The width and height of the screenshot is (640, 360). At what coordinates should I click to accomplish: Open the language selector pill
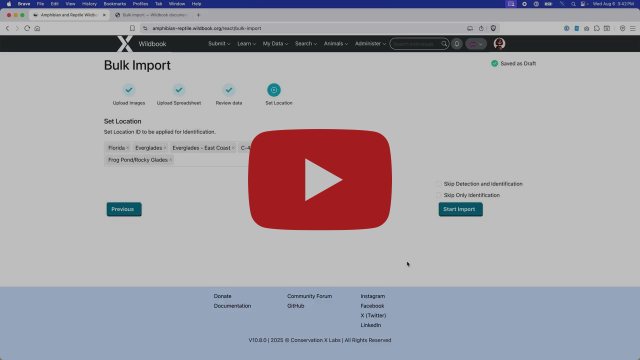(476, 44)
